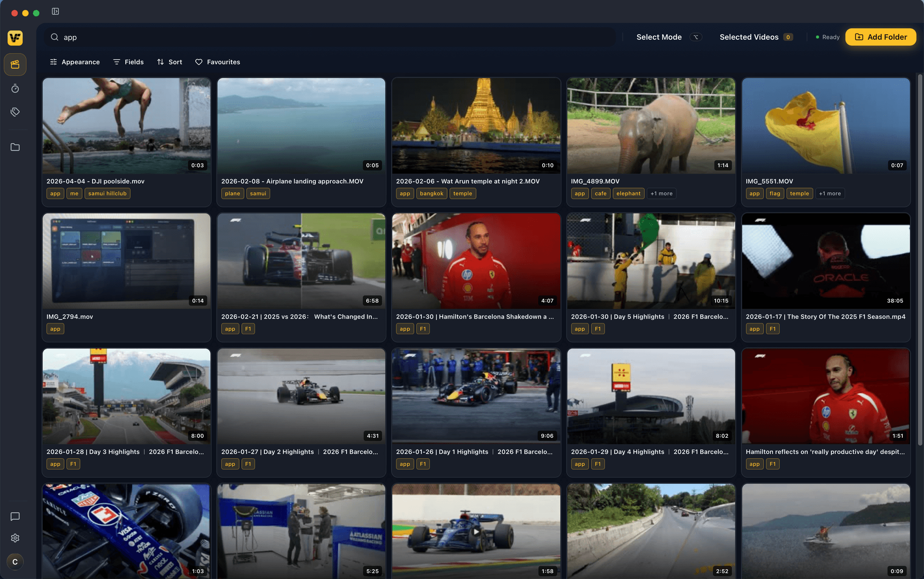
Task: Open the Sort options
Action: (169, 62)
